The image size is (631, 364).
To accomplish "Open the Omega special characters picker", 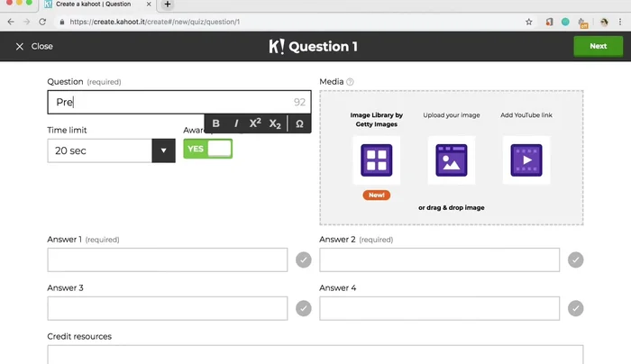I will 299,123.
